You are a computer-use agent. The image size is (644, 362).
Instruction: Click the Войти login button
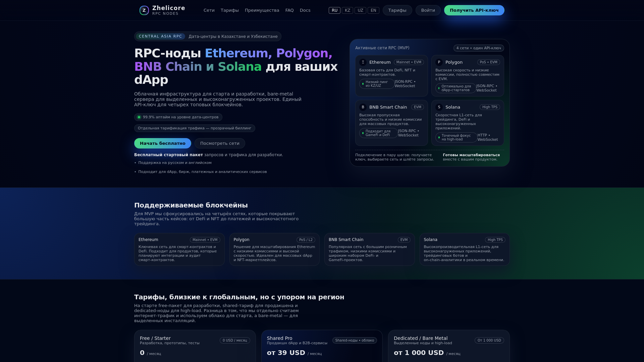pyautogui.click(x=428, y=10)
